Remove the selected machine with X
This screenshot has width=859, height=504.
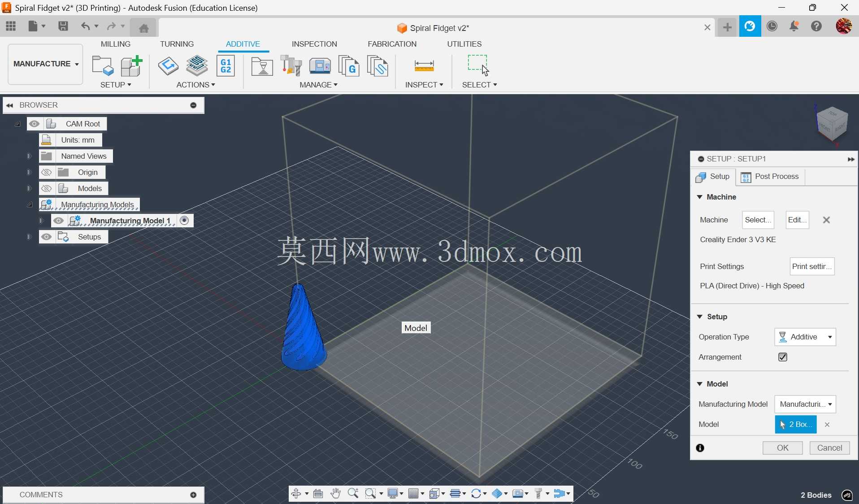(x=826, y=220)
